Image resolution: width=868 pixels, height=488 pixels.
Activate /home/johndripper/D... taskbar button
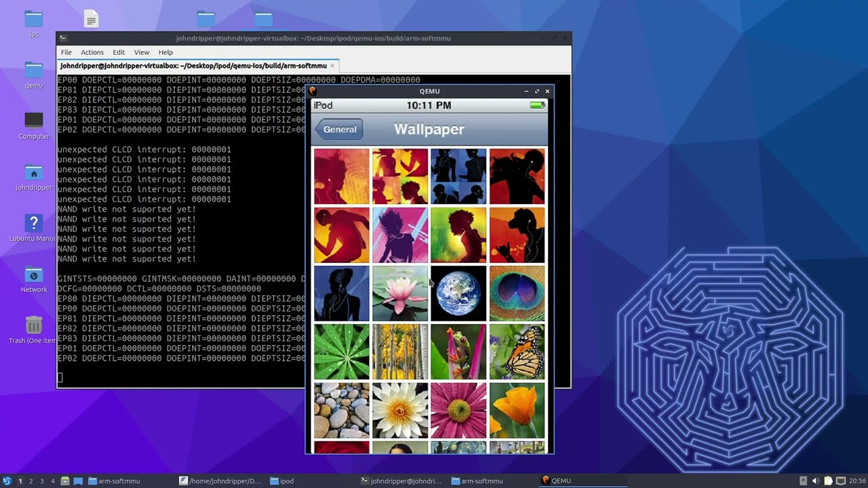(222, 481)
